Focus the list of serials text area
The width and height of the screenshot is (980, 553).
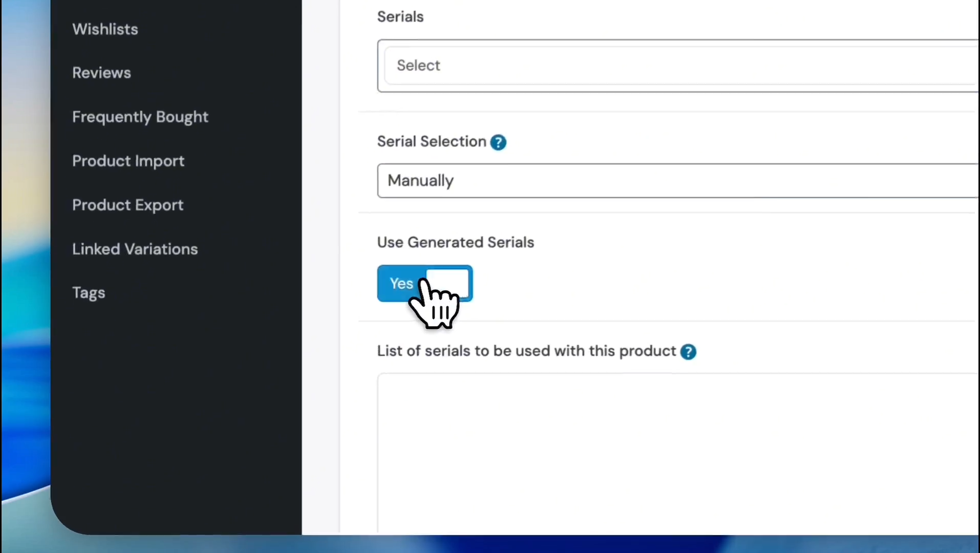point(676,451)
